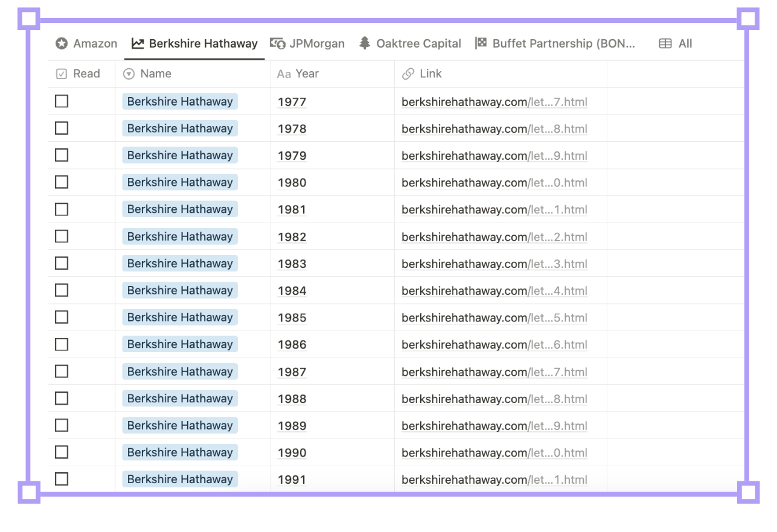Image resolution: width=777 pixels, height=532 pixels.
Task: Mark the 1982 letter as read
Action: pos(62,236)
